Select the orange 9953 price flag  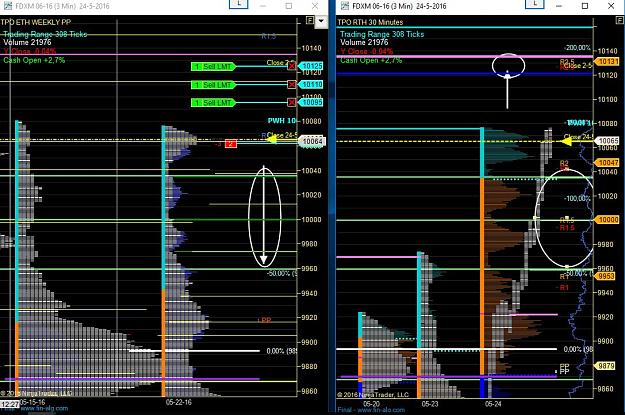tap(605, 276)
